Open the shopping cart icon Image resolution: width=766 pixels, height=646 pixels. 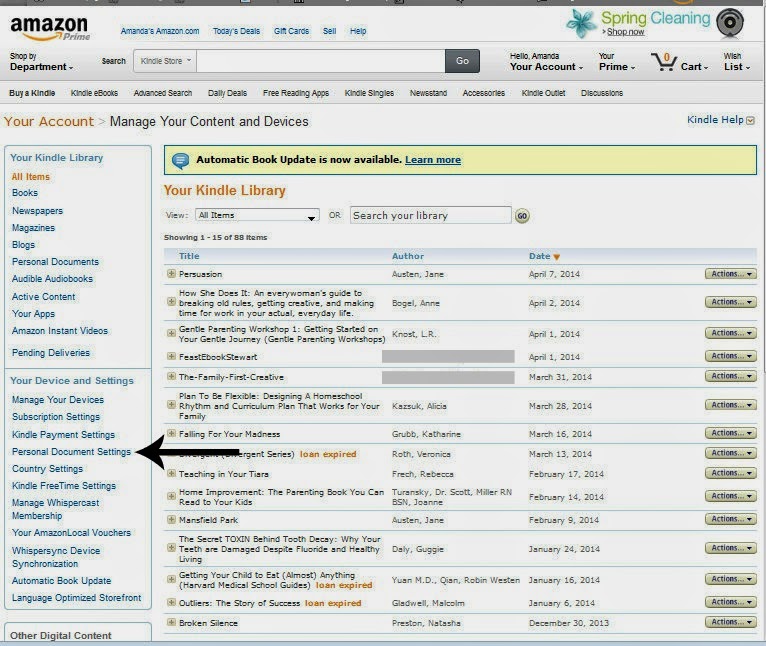click(663, 62)
